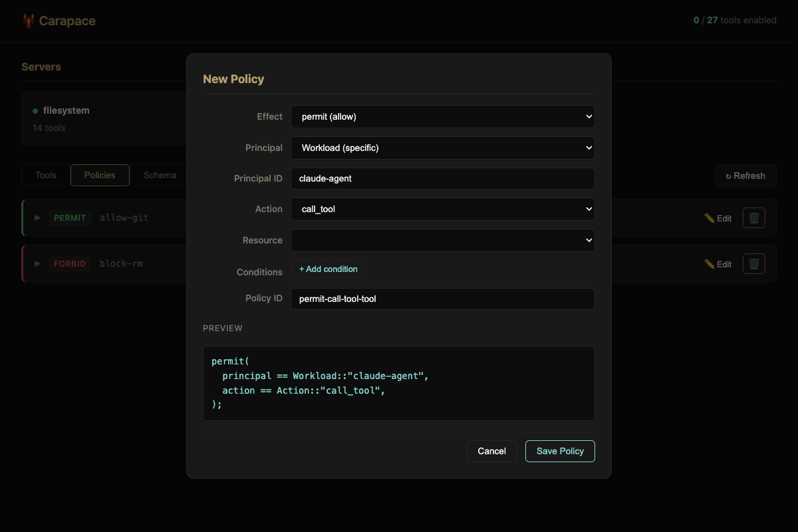Click the Carapace lobster logo

[x=29, y=21]
